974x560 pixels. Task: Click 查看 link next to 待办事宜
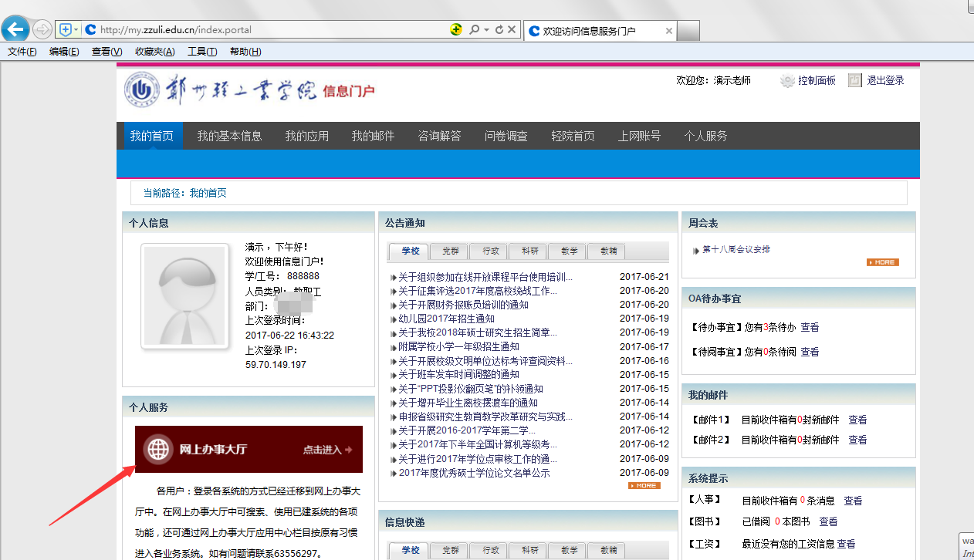[810, 327]
